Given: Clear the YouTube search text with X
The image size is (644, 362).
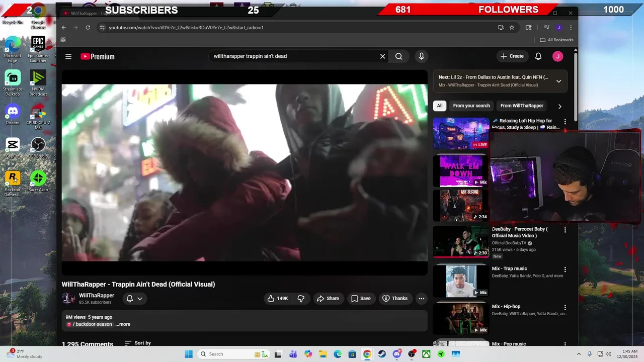Looking at the screenshot, I should point(382,56).
